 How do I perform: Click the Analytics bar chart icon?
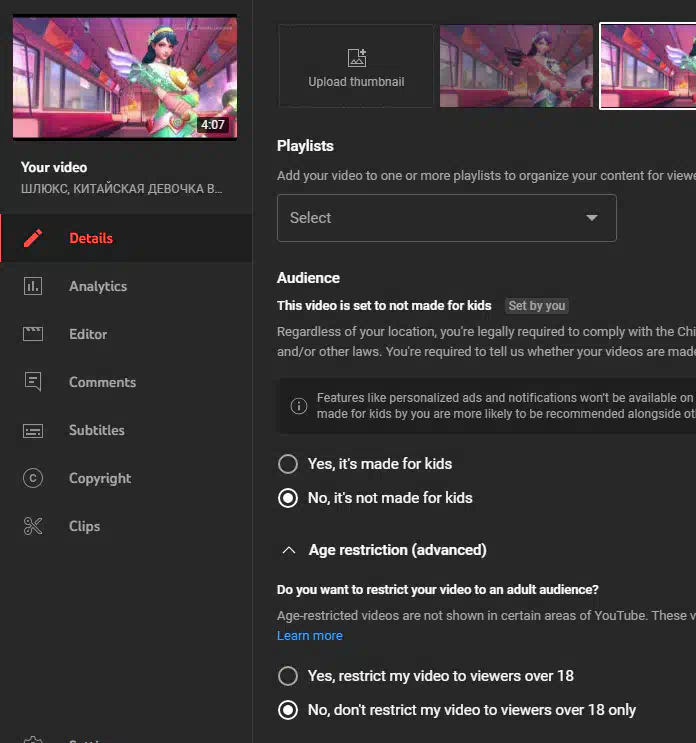(x=33, y=286)
